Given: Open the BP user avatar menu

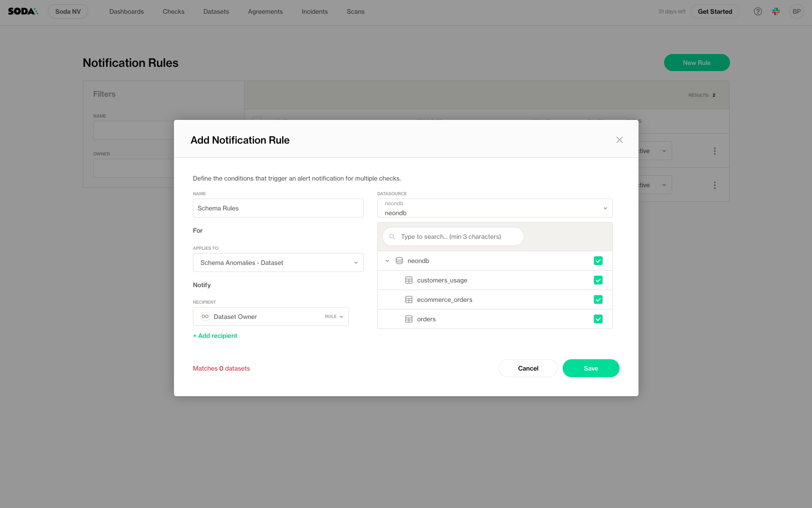Looking at the screenshot, I should click(x=796, y=11).
